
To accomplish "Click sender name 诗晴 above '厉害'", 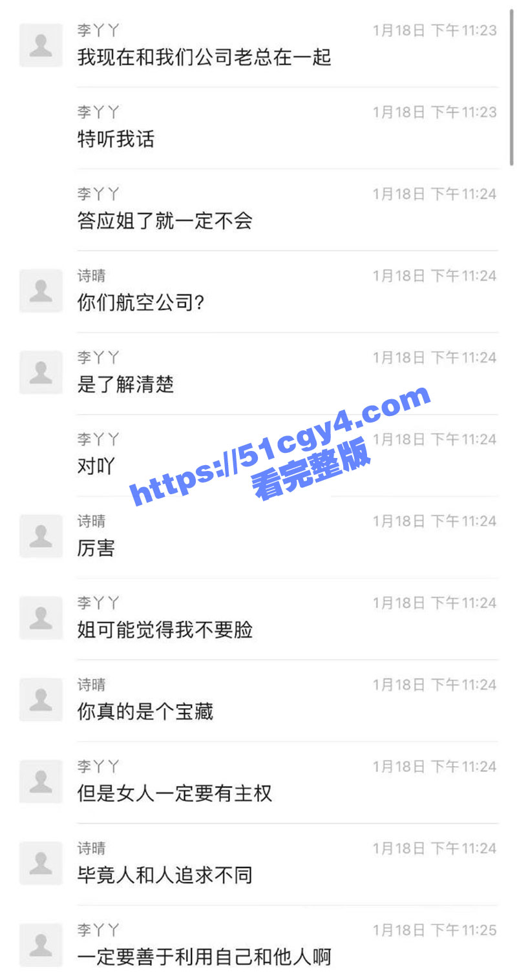I will tap(91, 521).
